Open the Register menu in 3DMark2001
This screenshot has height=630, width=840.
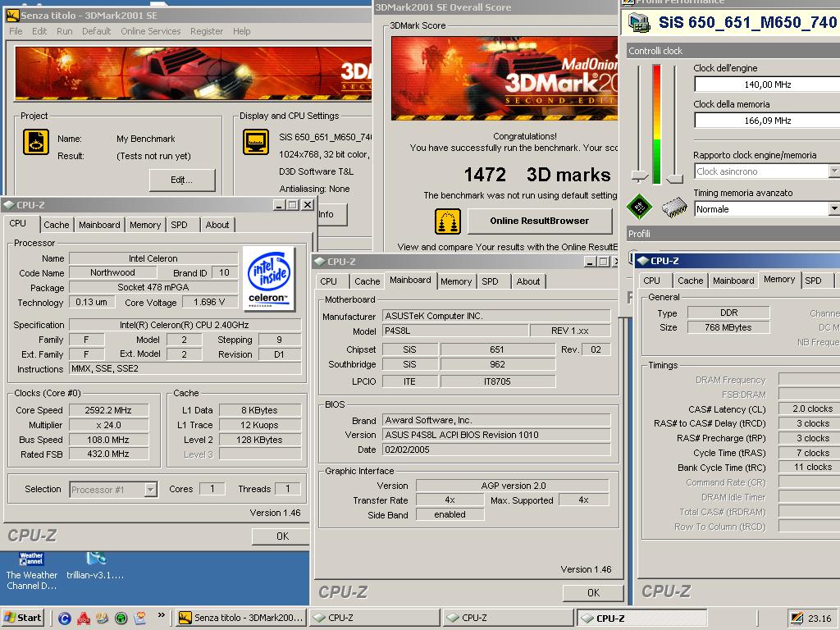point(206,31)
